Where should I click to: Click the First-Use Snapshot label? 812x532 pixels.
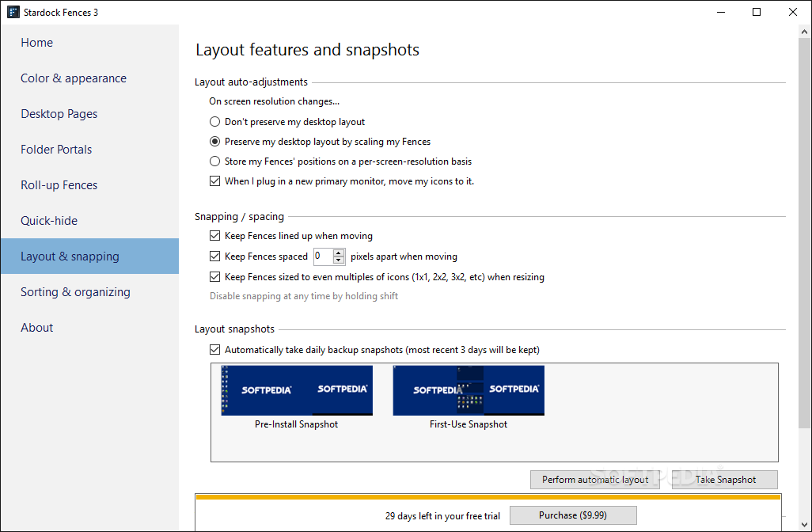pyautogui.click(x=469, y=424)
